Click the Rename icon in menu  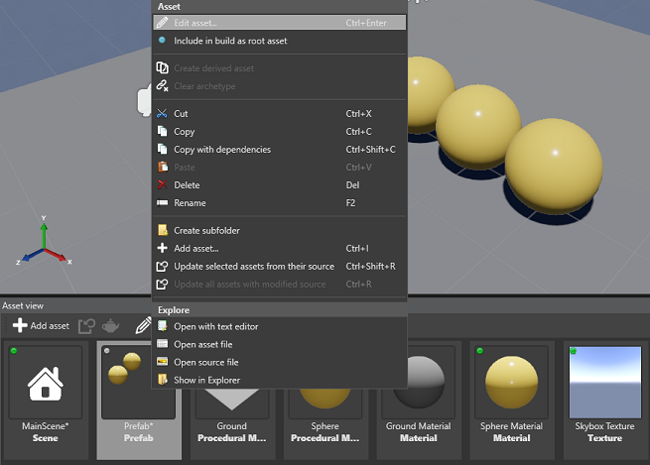point(163,203)
